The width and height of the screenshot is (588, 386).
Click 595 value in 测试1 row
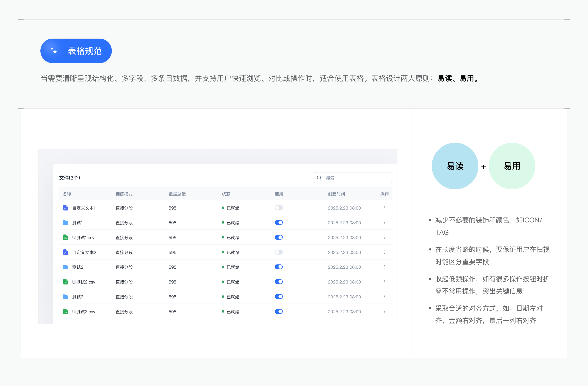(173, 223)
